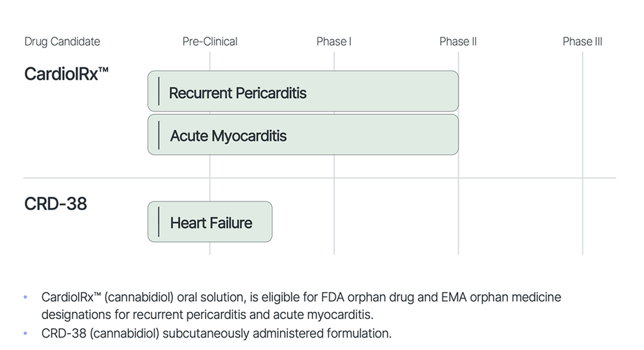The width and height of the screenshot is (644, 350).
Task: Click the vertical marker in Recurrent Pericarditis bar
Action: 159,91
